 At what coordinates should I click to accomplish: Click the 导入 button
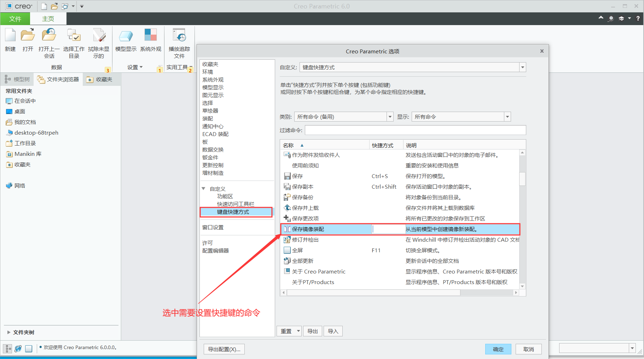pos(333,331)
